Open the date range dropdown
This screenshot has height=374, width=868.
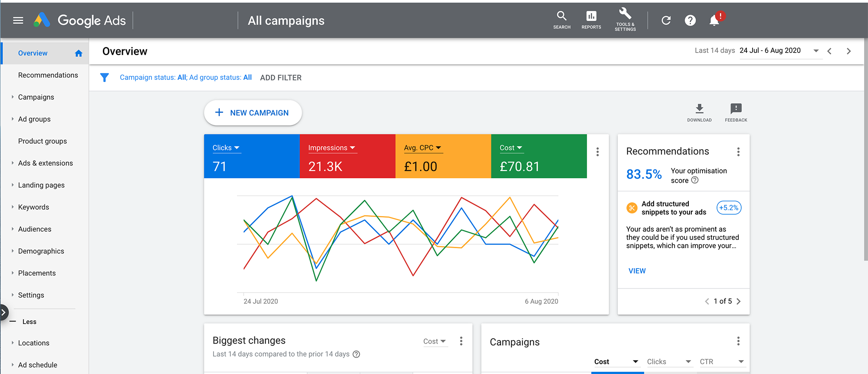click(x=816, y=51)
